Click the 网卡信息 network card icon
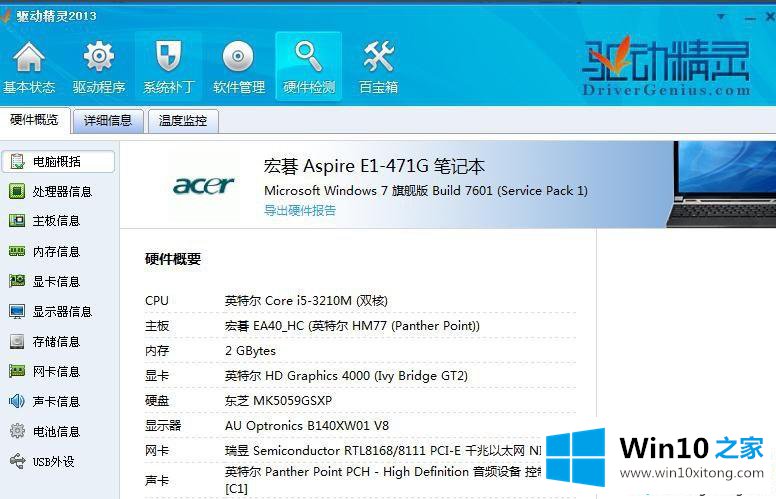 point(17,371)
